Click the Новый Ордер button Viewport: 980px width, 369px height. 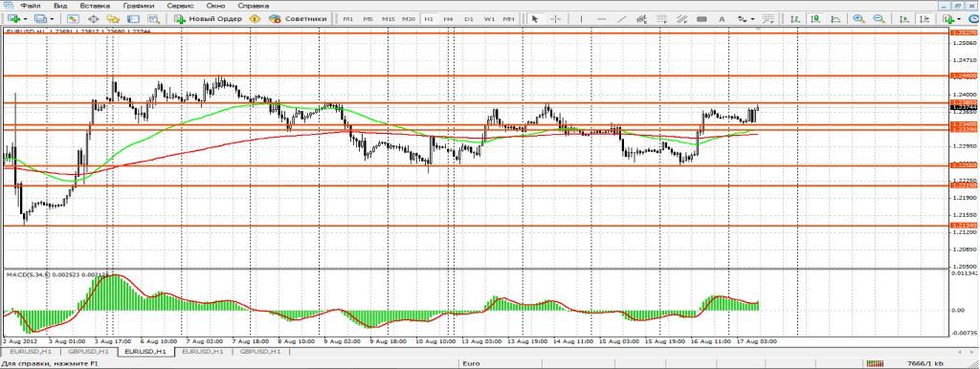pos(209,19)
